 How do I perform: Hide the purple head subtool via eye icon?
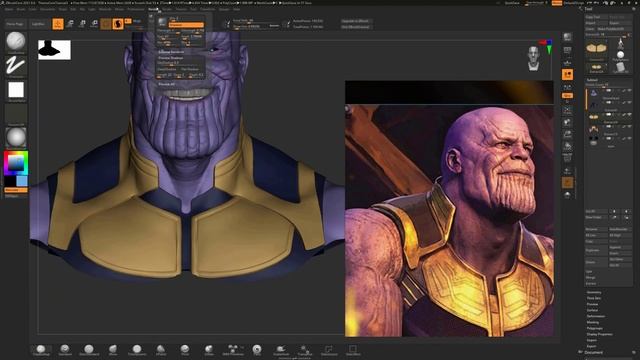(630, 90)
